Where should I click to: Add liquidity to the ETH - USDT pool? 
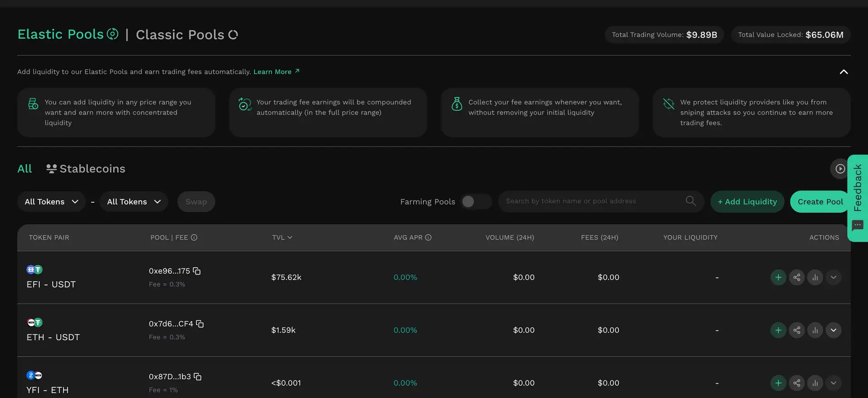(x=778, y=330)
